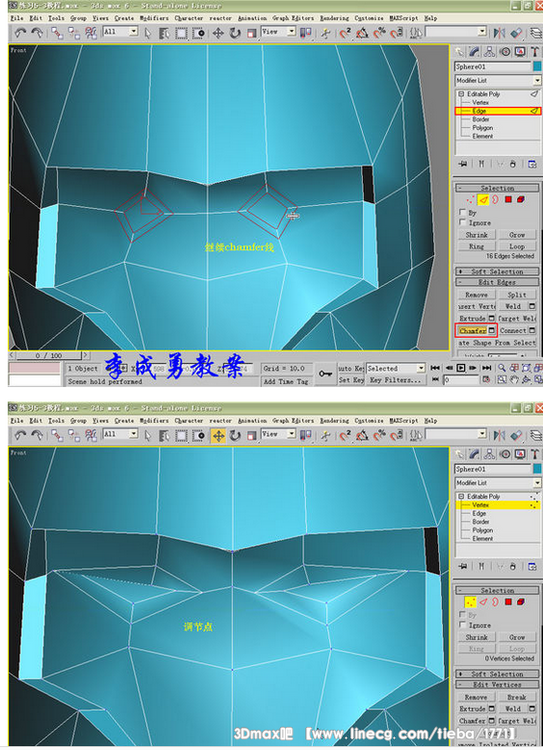
Task: Click Undo in the bottom window toolbar
Action: [20, 436]
